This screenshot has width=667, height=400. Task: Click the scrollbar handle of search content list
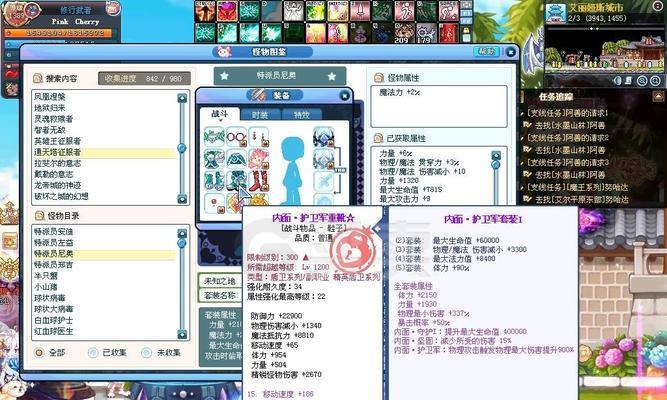click(182, 148)
